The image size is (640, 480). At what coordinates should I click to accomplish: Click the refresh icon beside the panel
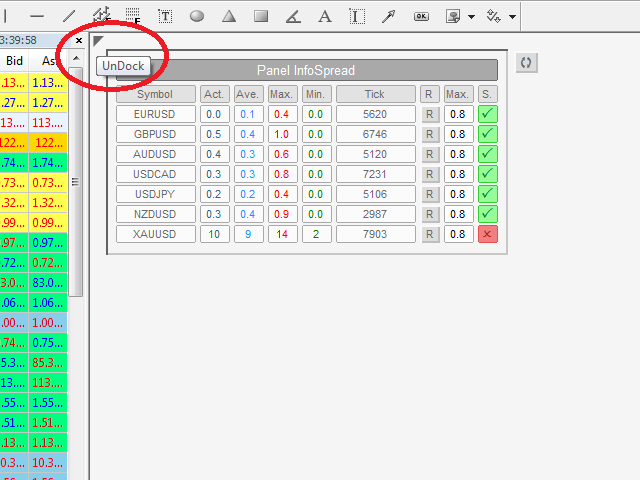[528, 62]
